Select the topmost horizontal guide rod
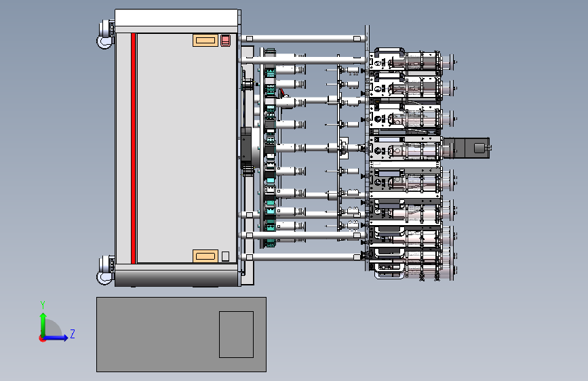Screen dimensions: 588x381 pos(303,39)
